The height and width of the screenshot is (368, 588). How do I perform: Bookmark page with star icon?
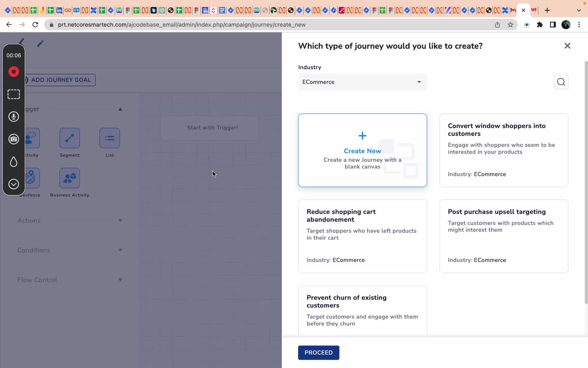[510, 25]
